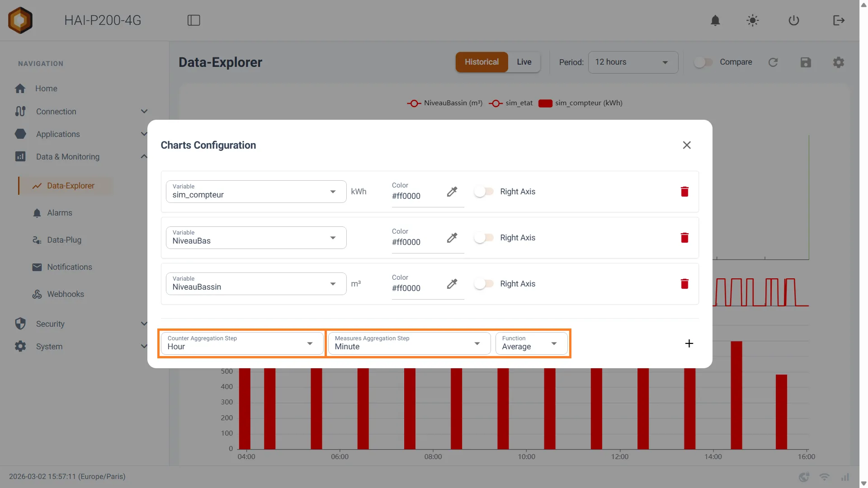This screenshot has width=868, height=488.
Task: Toggle the brightness theme icon
Action: [753, 20]
